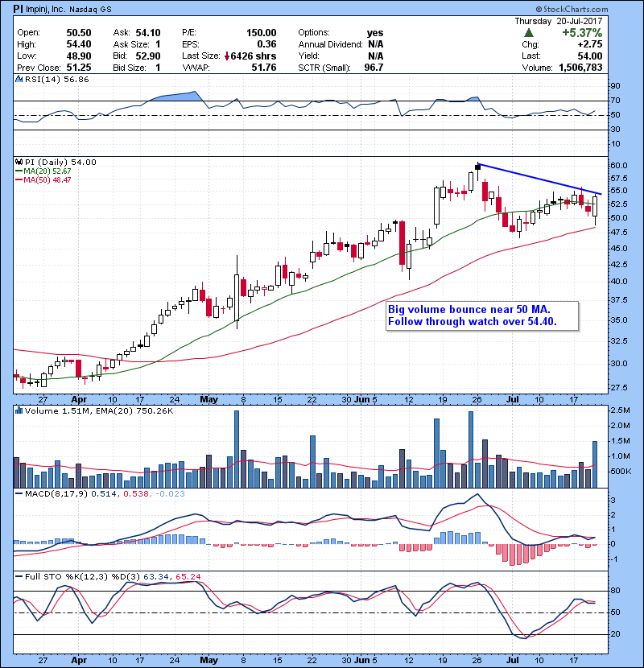
Task: Click the 500K volume axis label
Action: click(621, 471)
